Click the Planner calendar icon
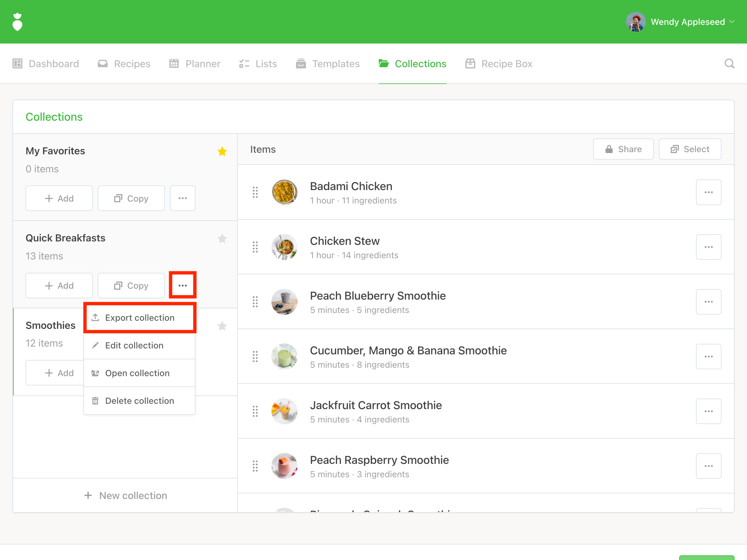Image resolution: width=747 pixels, height=560 pixels. coord(174,63)
